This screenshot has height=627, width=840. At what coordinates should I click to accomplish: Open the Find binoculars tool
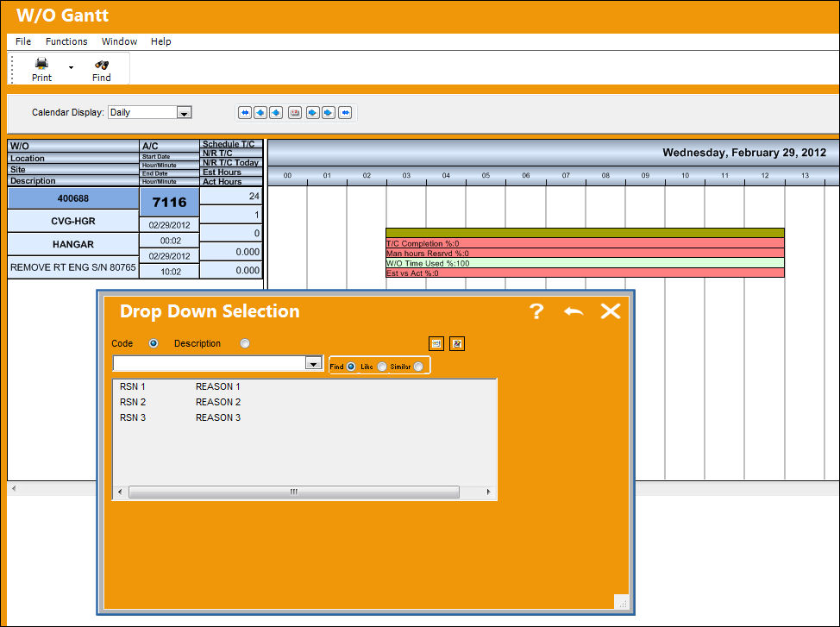point(101,69)
